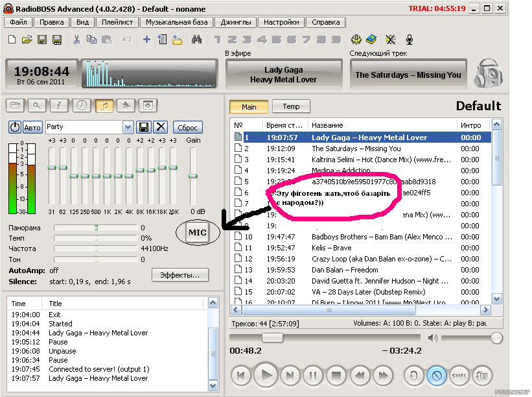Toggle the equalizer power button

(x=15, y=127)
